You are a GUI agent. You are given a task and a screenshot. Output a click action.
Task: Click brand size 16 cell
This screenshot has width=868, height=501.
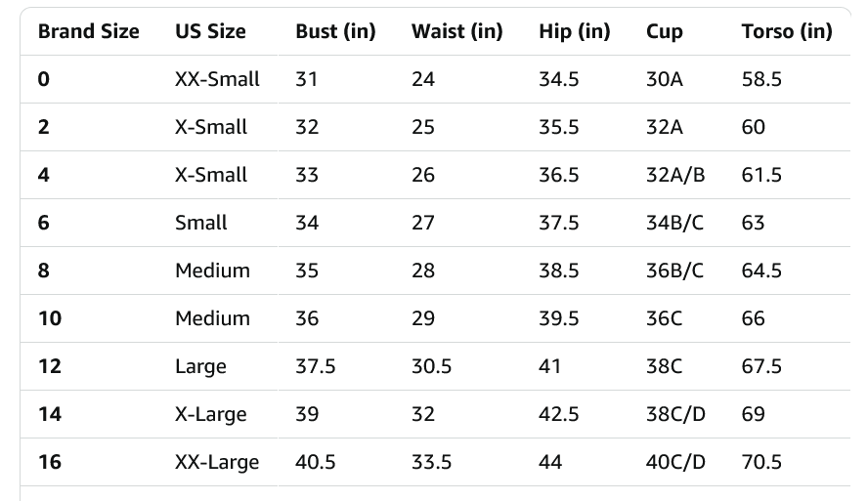pos(49,462)
